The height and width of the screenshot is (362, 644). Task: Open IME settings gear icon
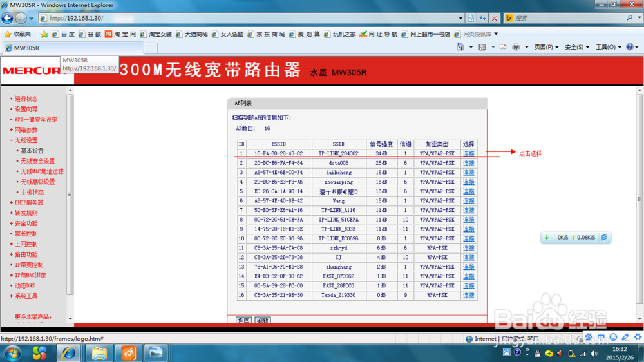point(638,337)
